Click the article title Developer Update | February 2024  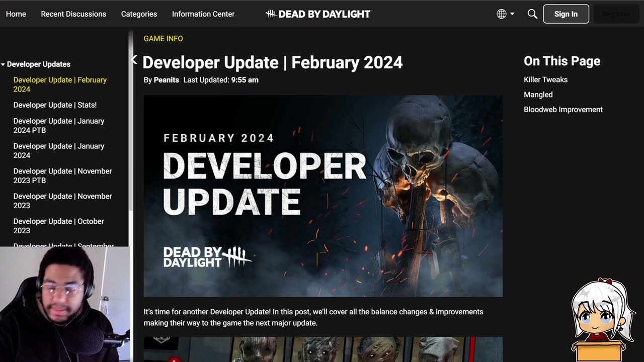[x=273, y=62]
